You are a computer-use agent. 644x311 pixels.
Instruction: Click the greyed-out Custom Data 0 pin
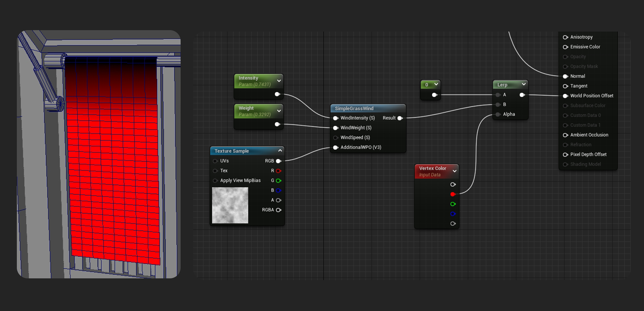(566, 116)
